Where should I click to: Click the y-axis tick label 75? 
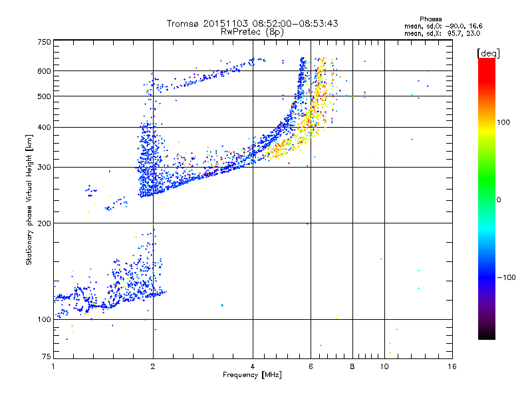click(47, 356)
